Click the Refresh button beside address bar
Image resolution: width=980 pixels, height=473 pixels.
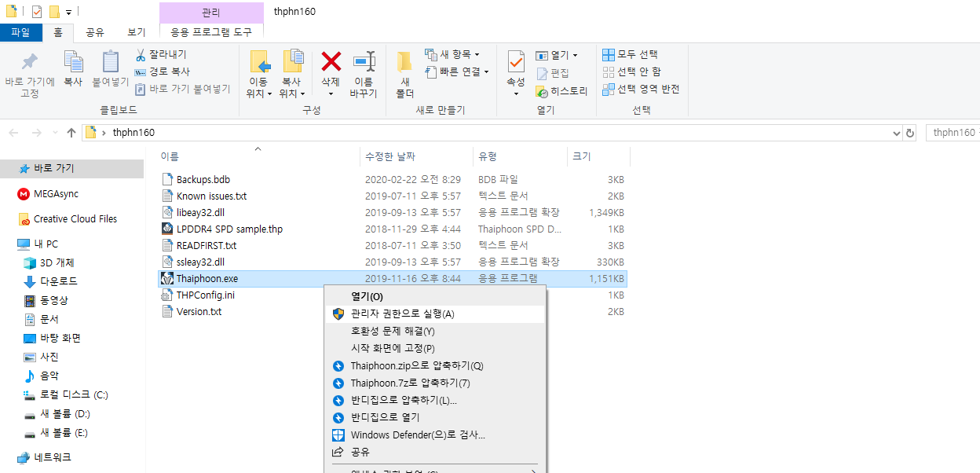(910, 133)
